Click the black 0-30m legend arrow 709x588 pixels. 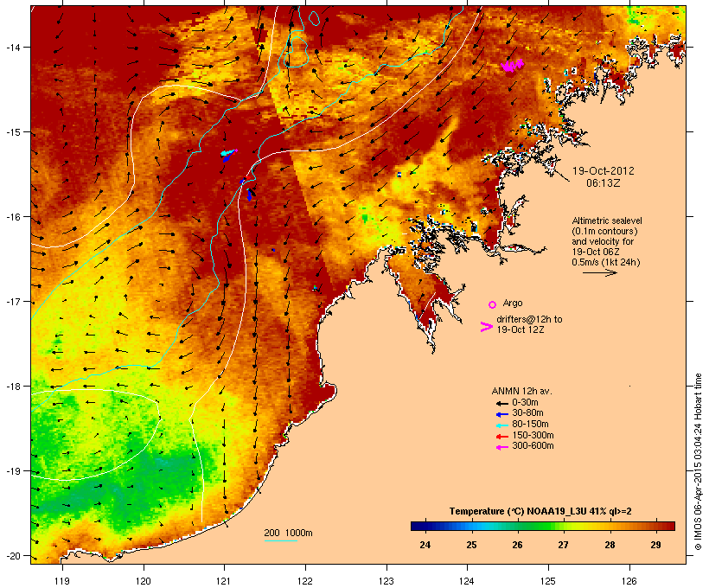pyautogui.click(x=501, y=403)
